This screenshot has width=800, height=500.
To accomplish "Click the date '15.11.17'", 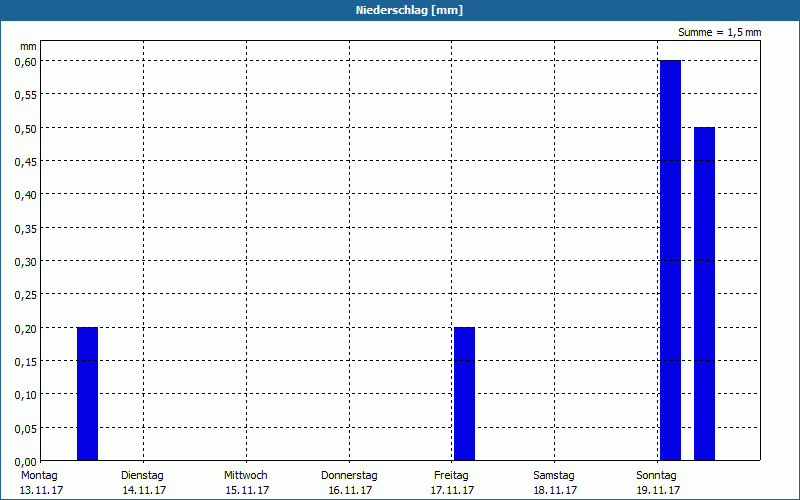I will 247,490.
